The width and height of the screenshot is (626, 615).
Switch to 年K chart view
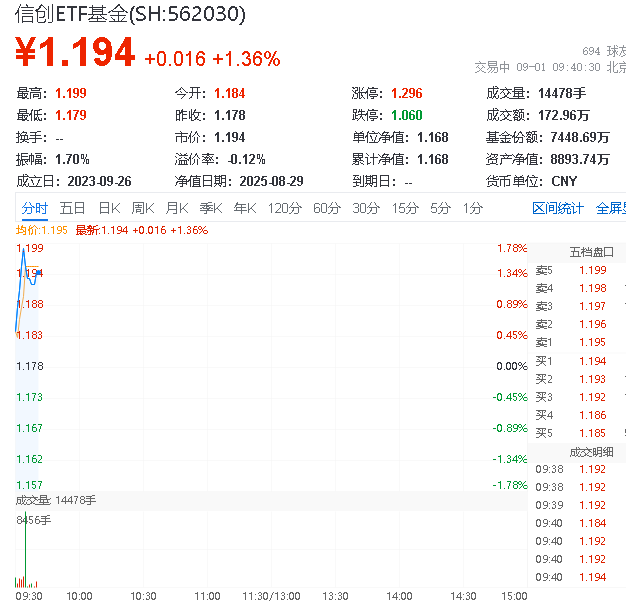[245, 208]
